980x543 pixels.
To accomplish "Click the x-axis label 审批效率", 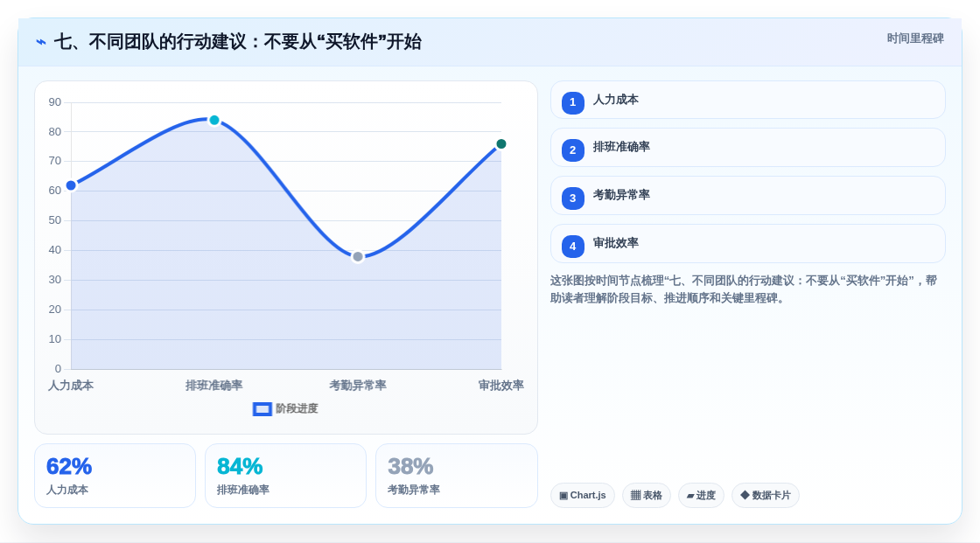I will (x=500, y=386).
